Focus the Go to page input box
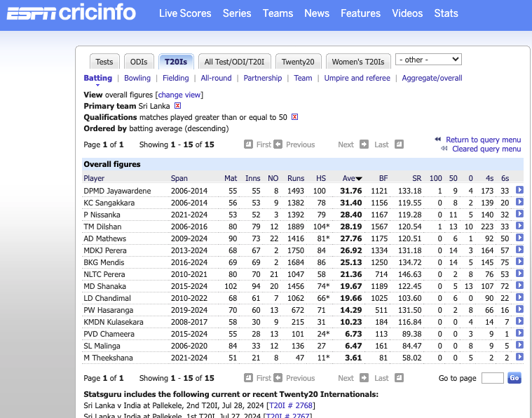Image resolution: width=532 pixels, height=418 pixels. click(492, 378)
